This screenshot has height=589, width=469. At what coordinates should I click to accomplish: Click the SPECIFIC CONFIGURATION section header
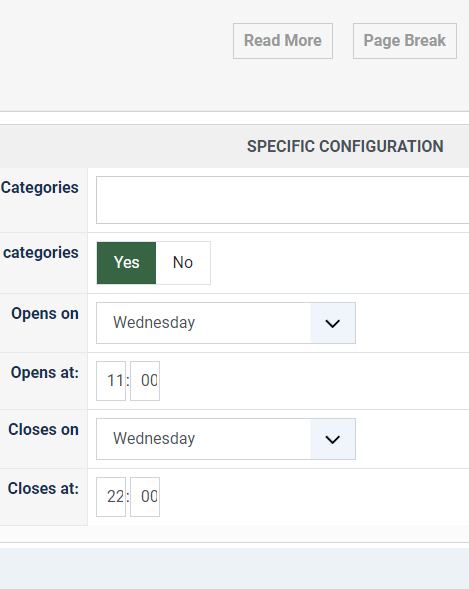pos(345,146)
